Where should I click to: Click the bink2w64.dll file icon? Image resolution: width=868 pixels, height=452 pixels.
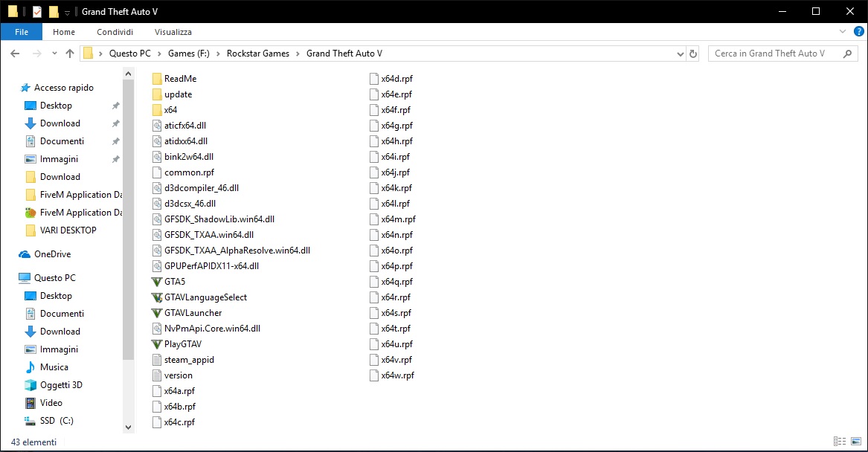(x=157, y=157)
